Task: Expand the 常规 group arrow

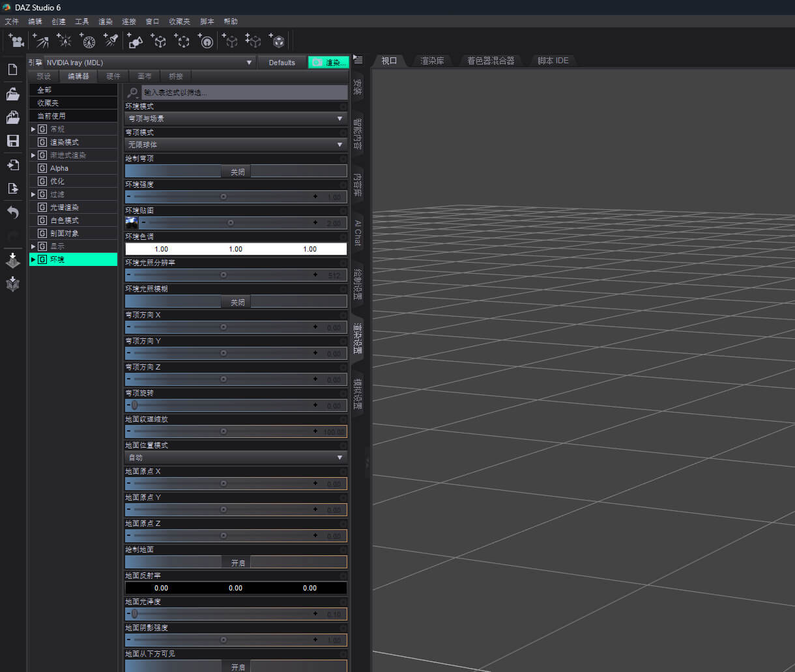Action: [x=33, y=129]
